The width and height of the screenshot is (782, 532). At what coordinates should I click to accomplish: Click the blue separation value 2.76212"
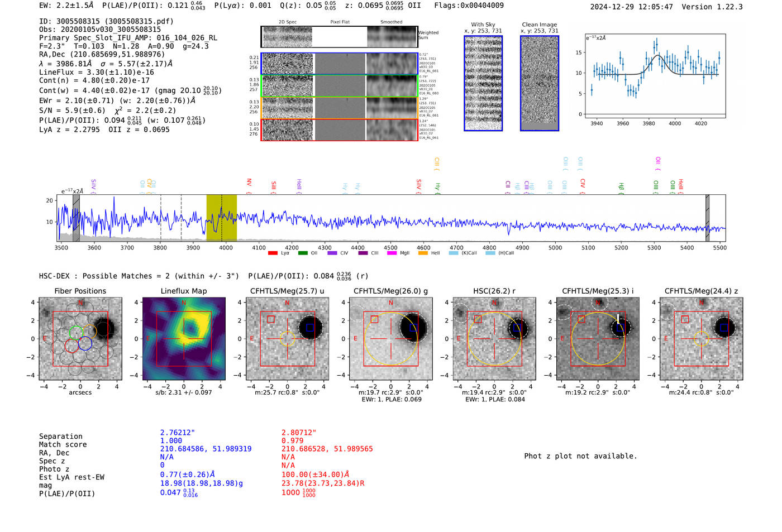[x=178, y=433]
